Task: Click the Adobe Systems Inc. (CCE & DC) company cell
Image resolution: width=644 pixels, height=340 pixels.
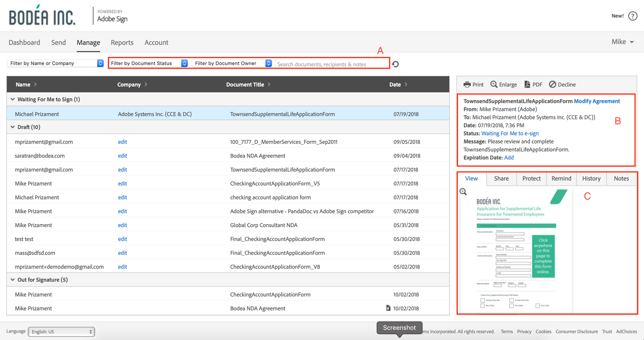Action: [155, 114]
